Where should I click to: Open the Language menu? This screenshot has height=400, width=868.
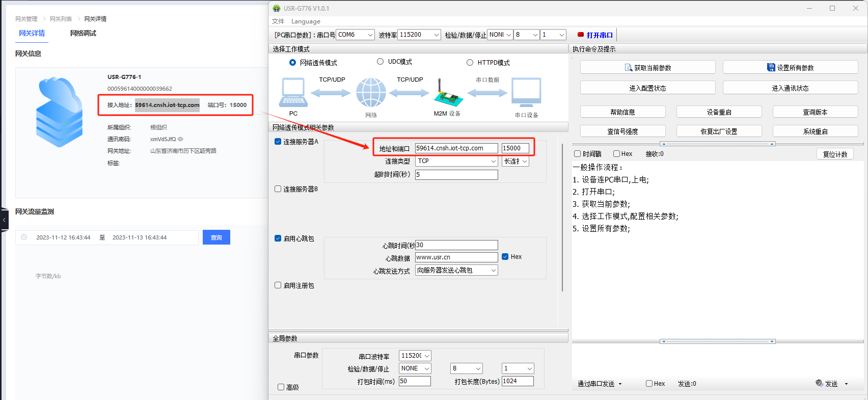(306, 21)
